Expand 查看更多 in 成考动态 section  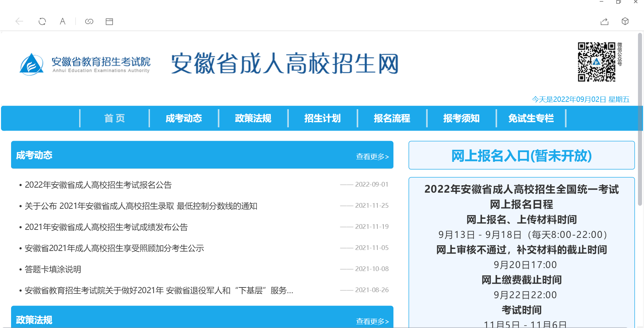point(372,156)
